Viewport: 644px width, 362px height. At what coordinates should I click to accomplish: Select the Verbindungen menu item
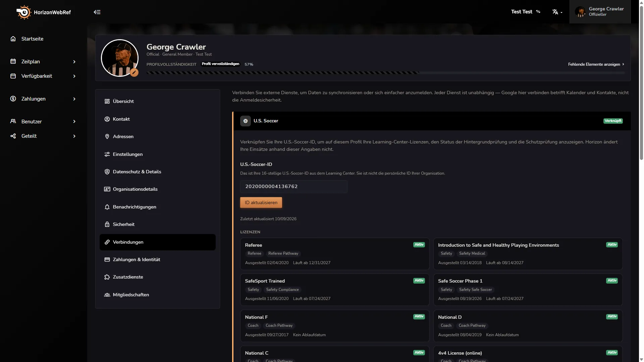tap(158, 242)
